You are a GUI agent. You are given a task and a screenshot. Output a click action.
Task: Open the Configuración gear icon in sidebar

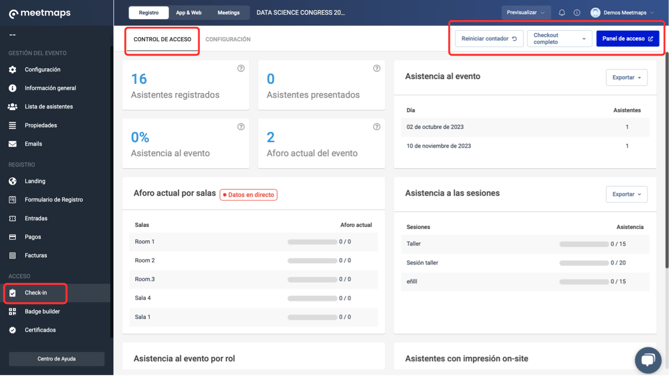coord(12,70)
